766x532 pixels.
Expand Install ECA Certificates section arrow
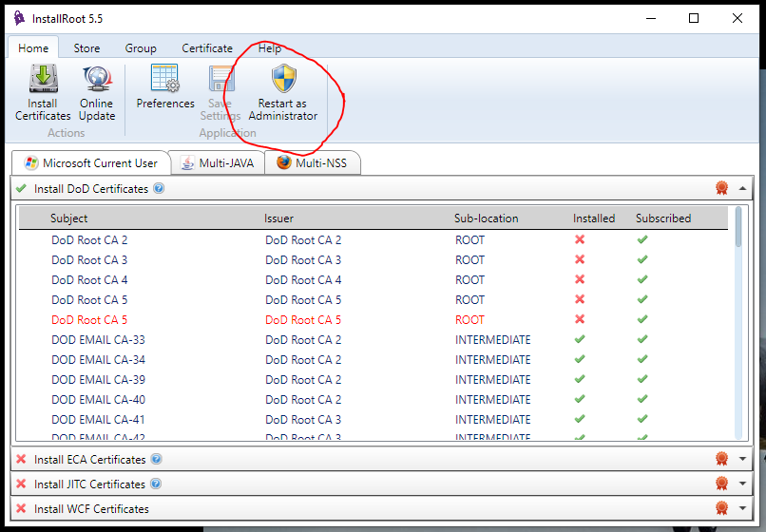(742, 459)
